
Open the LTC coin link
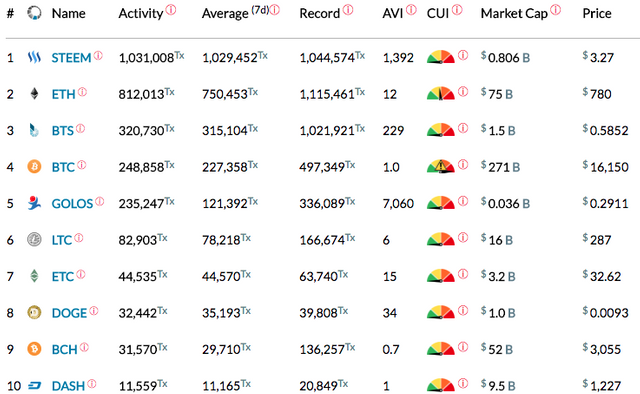tap(62, 240)
